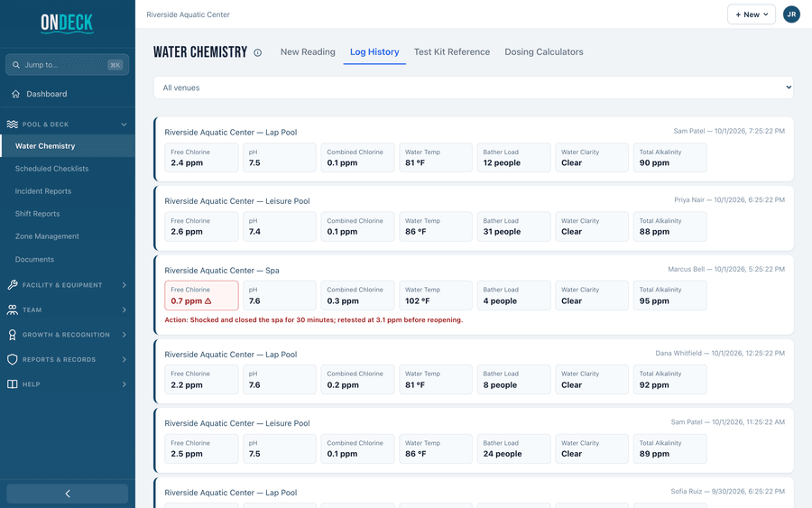This screenshot has height=508, width=812.
Task: Click the Free Chlorine 2.2 ppm card
Action: pyautogui.click(x=201, y=379)
